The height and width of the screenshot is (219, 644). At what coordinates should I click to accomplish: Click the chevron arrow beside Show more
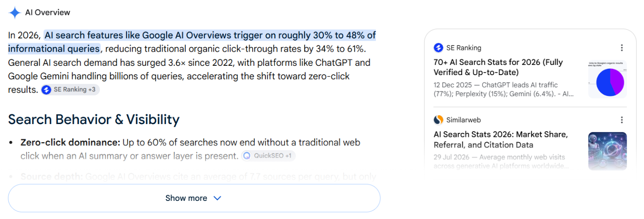(217, 198)
